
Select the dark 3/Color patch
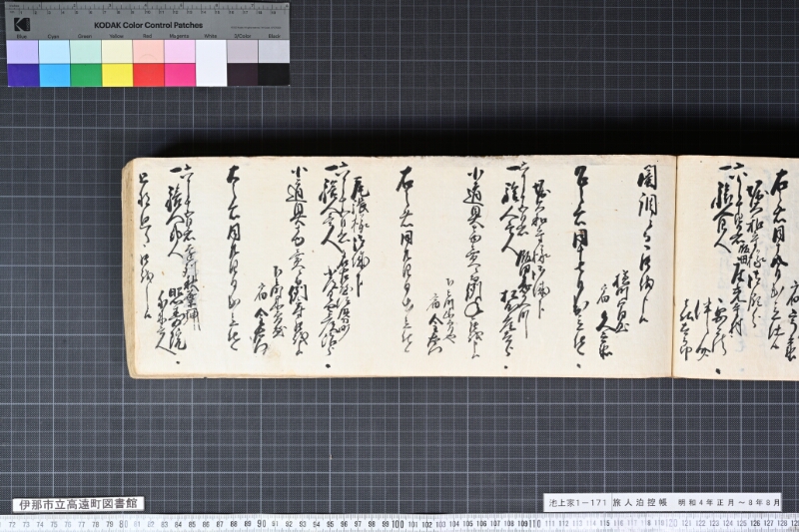pyautogui.click(x=242, y=75)
